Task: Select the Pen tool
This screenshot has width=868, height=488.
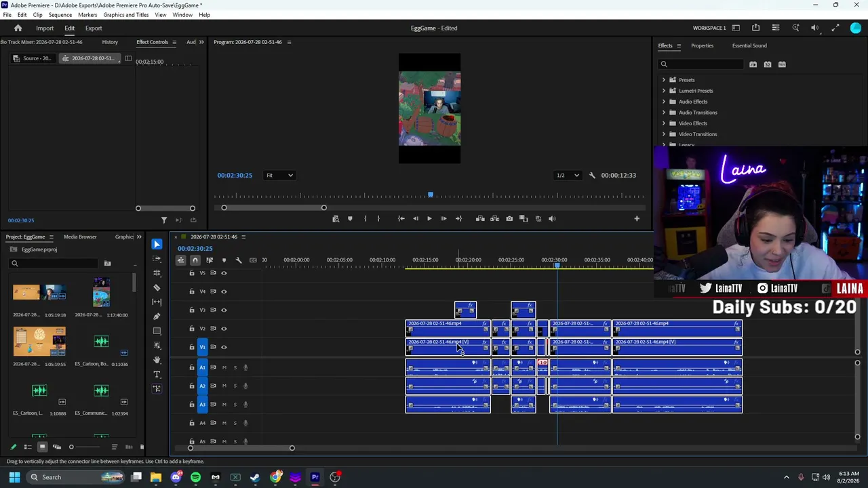Action: pyautogui.click(x=157, y=317)
